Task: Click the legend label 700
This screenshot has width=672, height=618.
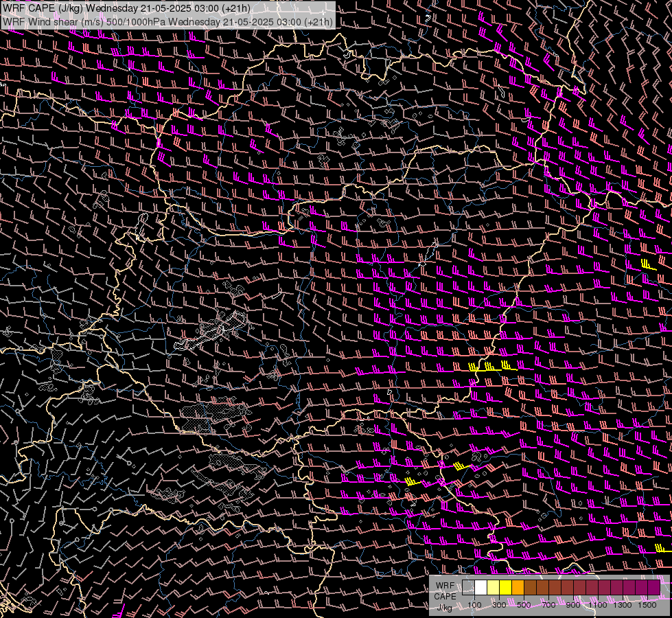Action: 548,605
